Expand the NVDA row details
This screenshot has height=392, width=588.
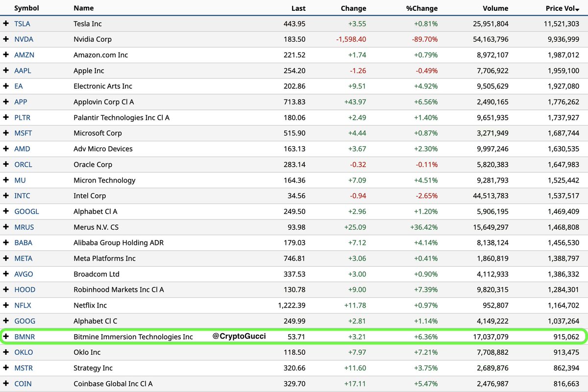click(x=6, y=39)
